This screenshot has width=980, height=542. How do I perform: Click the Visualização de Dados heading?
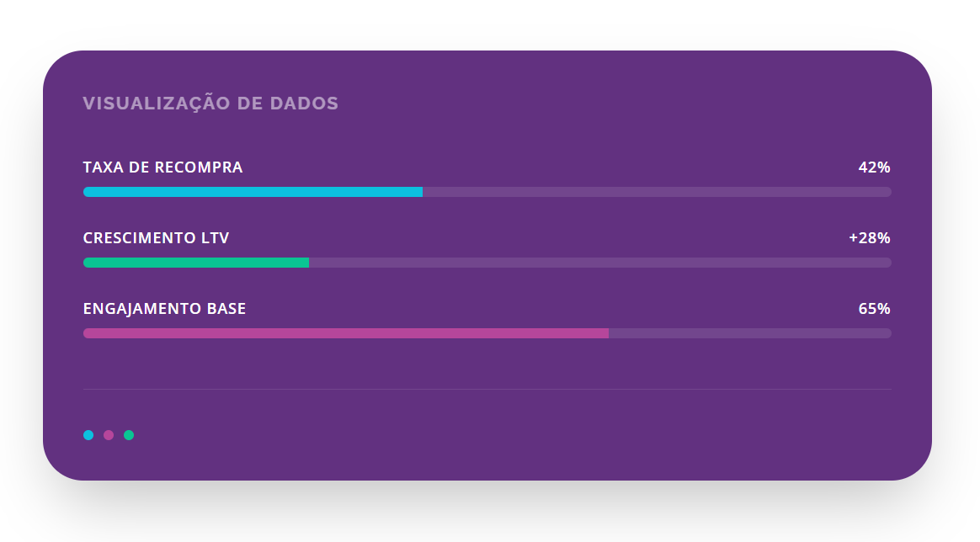pyautogui.click(x=210, y=103)
